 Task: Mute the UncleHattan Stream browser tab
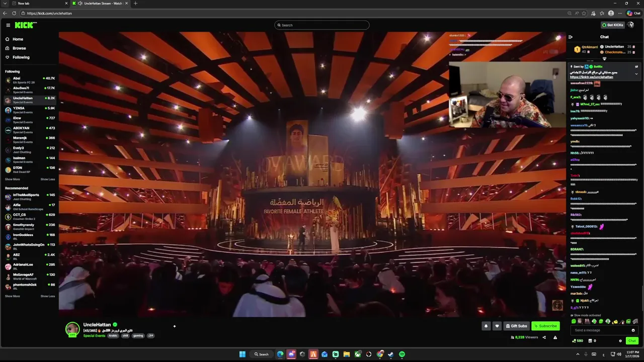tap(80, 4)
